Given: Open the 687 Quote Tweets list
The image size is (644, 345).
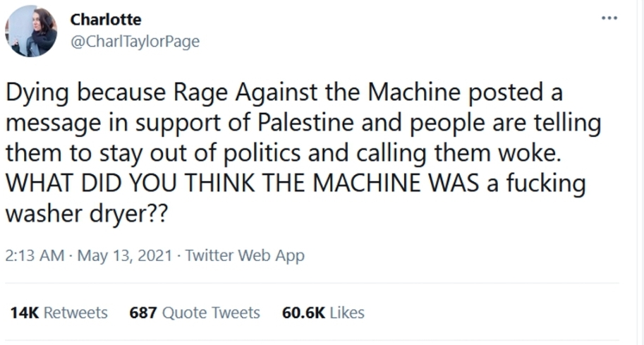Looking at the screenshot, I should 195,313.
